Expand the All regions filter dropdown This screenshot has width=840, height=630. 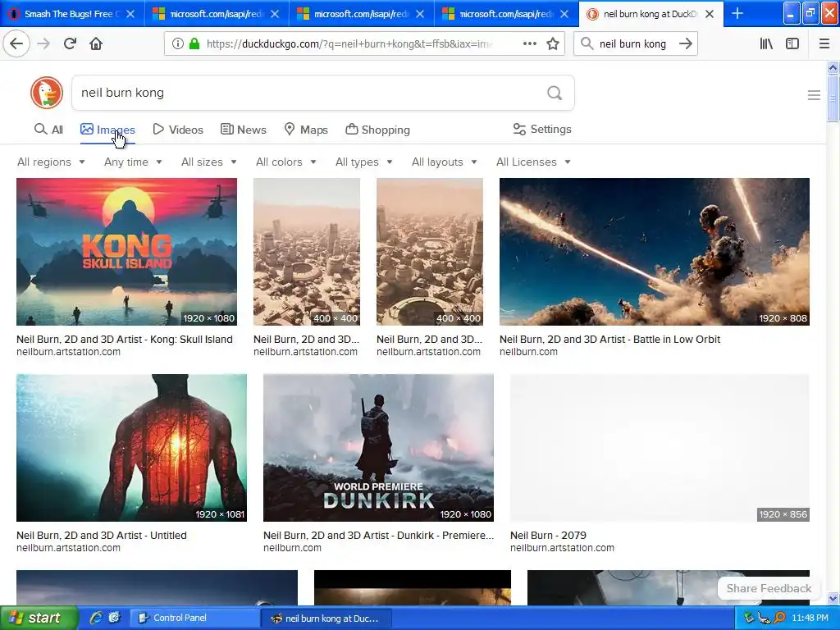click(x=51, y=162)
